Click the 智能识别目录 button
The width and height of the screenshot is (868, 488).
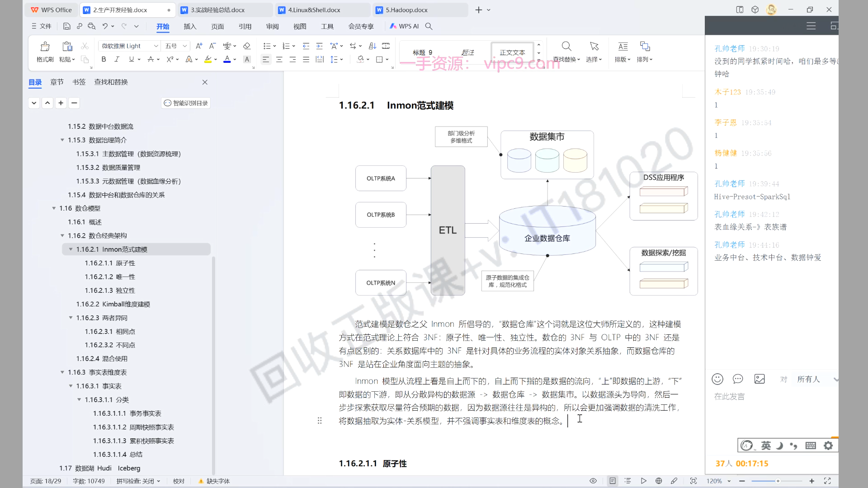click(186, 103)
